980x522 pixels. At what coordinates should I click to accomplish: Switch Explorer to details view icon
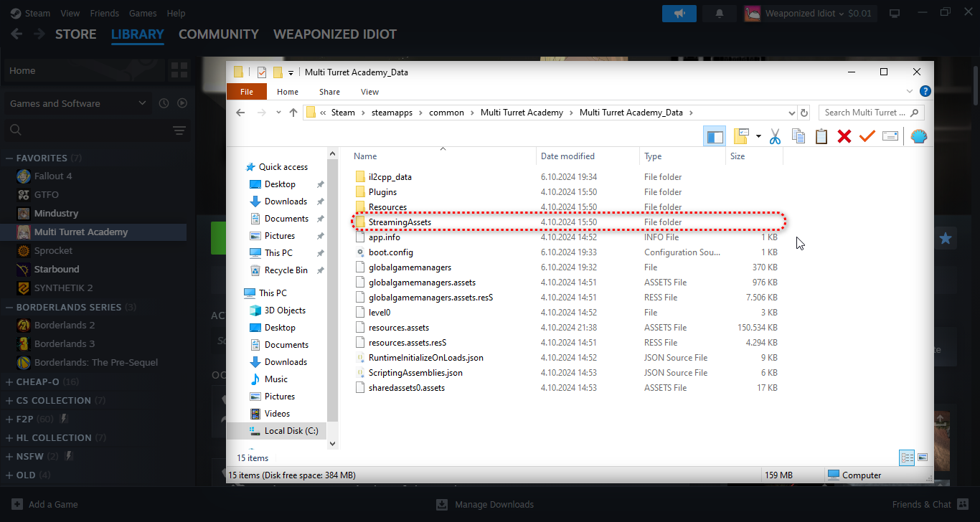tap(907, 457)
